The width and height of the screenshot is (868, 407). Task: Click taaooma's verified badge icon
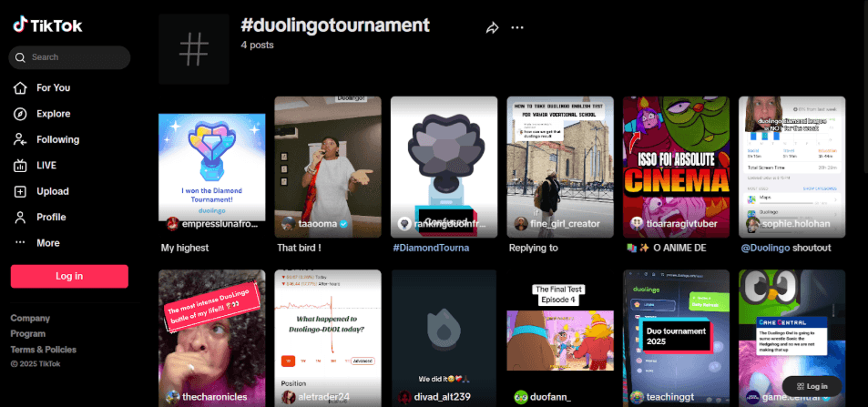tap(343, 224)
